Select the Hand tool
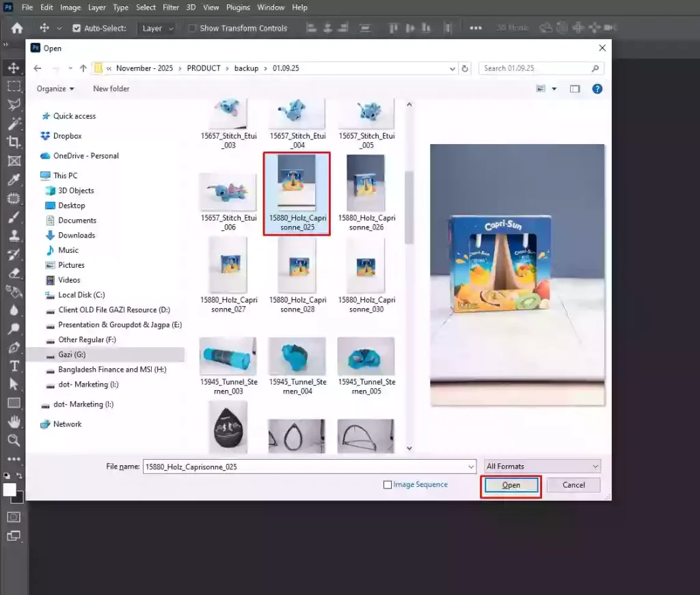 pyautogui.click(x=13, y=421)
